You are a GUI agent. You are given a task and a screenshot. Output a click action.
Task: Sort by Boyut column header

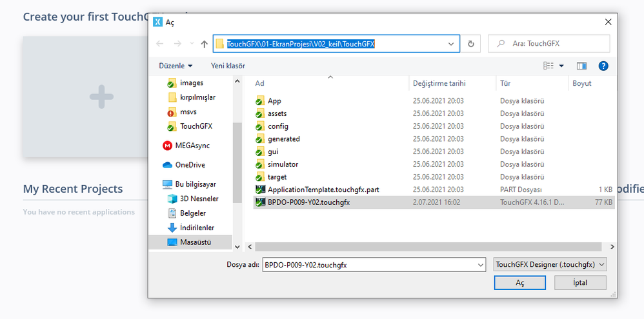click(582, 83)
